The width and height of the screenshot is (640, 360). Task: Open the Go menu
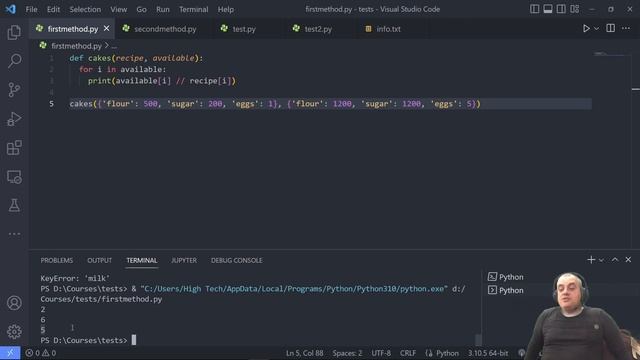[x=141, y=9]
